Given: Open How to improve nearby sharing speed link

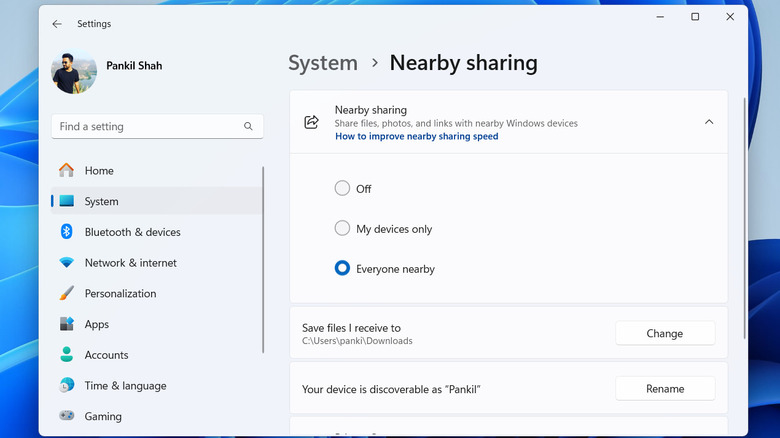Looking at the screenshot, I should pos(416,137).
